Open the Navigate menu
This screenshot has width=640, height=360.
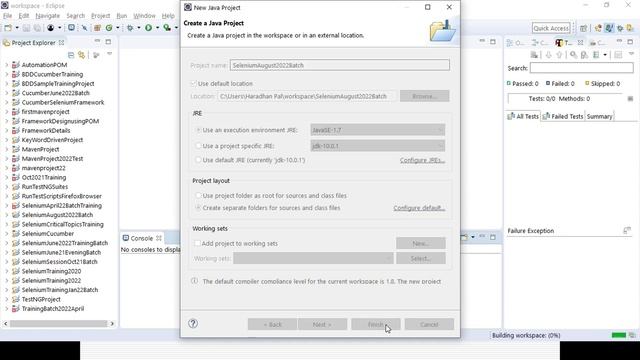[47, 16]
